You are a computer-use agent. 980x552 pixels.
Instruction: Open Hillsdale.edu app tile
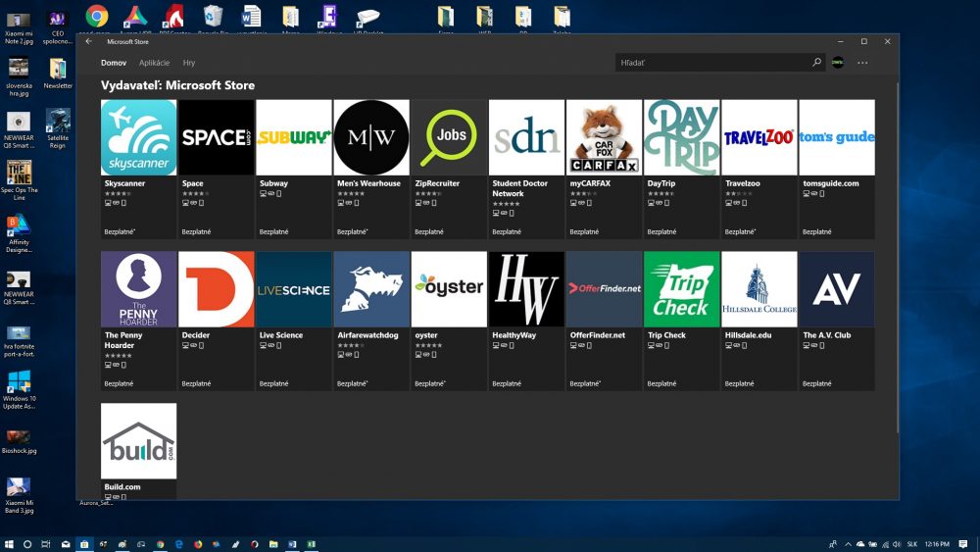(759, 321)
